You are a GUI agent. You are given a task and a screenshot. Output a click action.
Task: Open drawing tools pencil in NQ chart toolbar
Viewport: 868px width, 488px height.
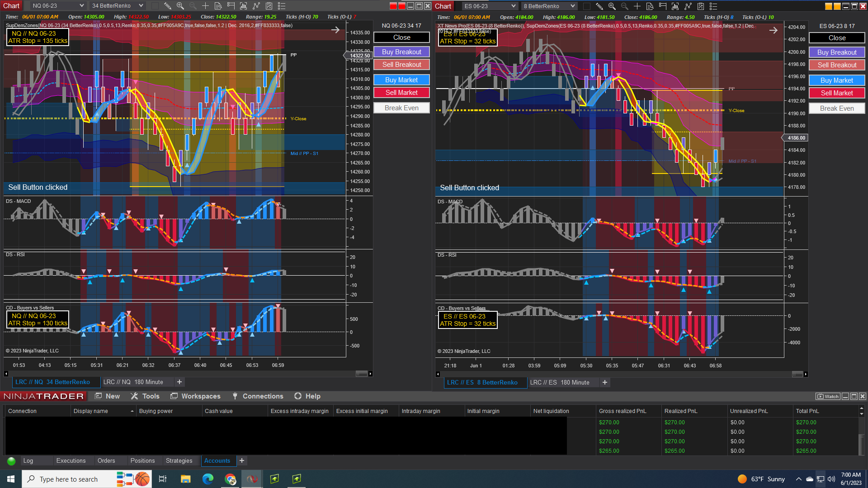(167, 6)
